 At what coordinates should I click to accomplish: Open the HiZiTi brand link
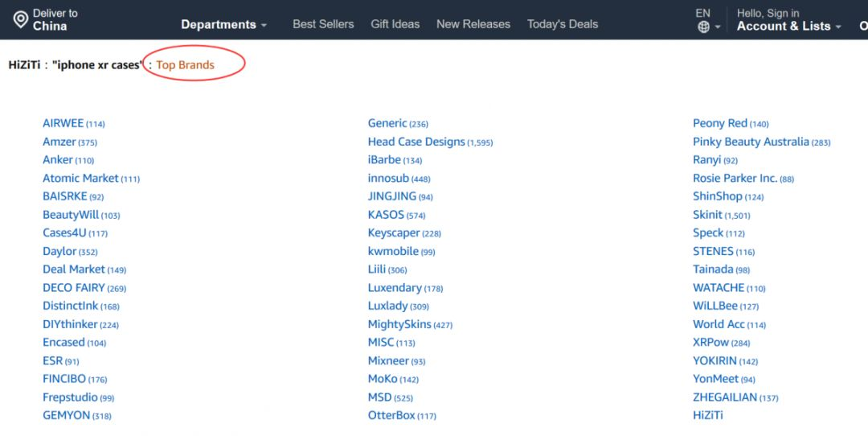707,416
